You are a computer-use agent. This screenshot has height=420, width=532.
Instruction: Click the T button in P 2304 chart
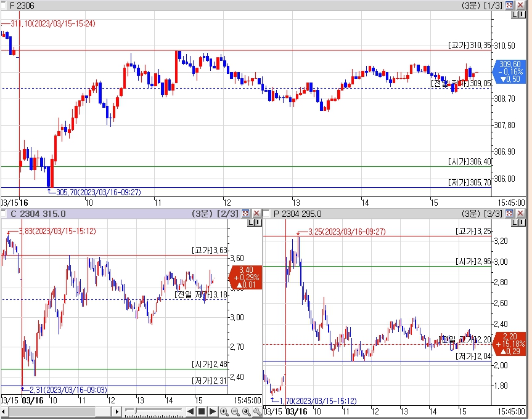[x=522, y=222]
